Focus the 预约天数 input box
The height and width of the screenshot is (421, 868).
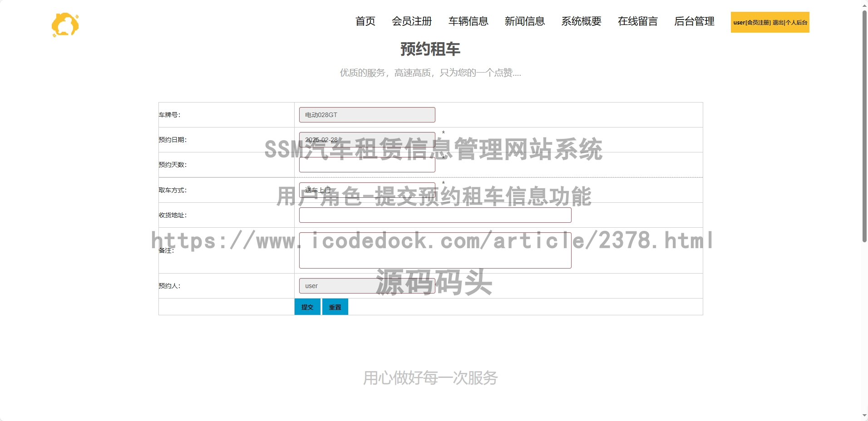pyautogui.click(x=367, y=165)
